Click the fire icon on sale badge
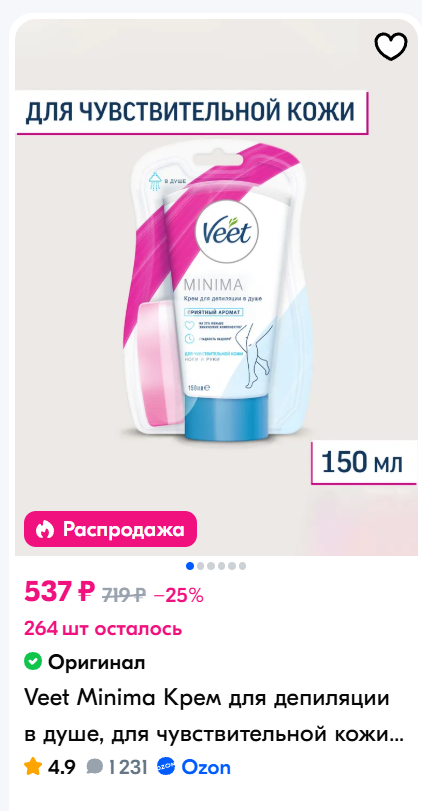This screenshot has height=811, width=422. click(x=44, y=529)
